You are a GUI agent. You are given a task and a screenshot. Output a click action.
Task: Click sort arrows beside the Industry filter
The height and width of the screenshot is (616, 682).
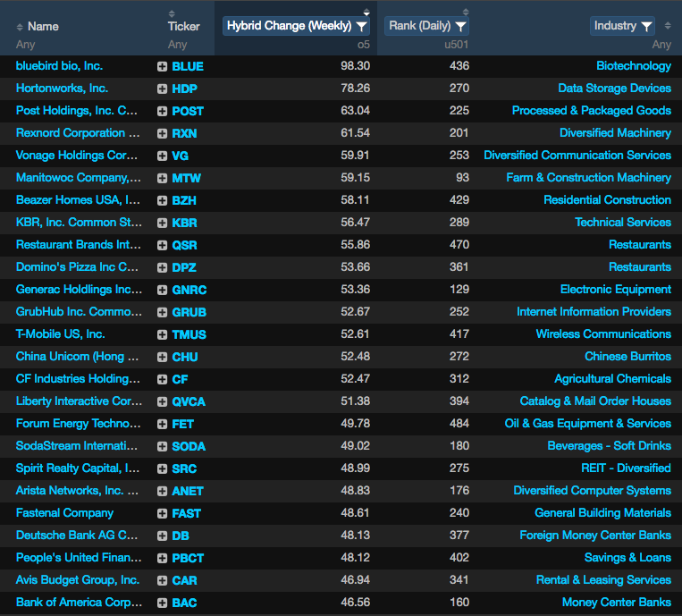pos(668,26)
